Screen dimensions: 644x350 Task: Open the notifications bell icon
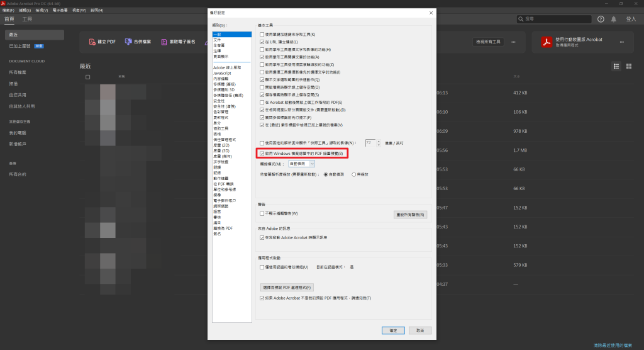coord(614,19)
